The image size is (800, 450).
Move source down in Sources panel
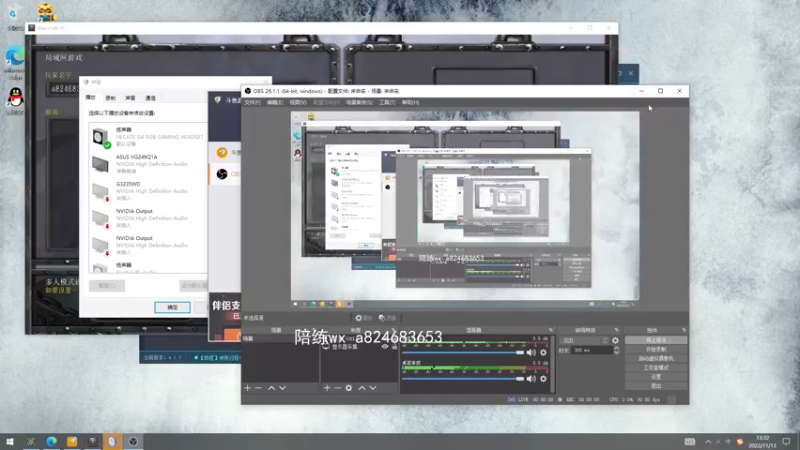373,388
